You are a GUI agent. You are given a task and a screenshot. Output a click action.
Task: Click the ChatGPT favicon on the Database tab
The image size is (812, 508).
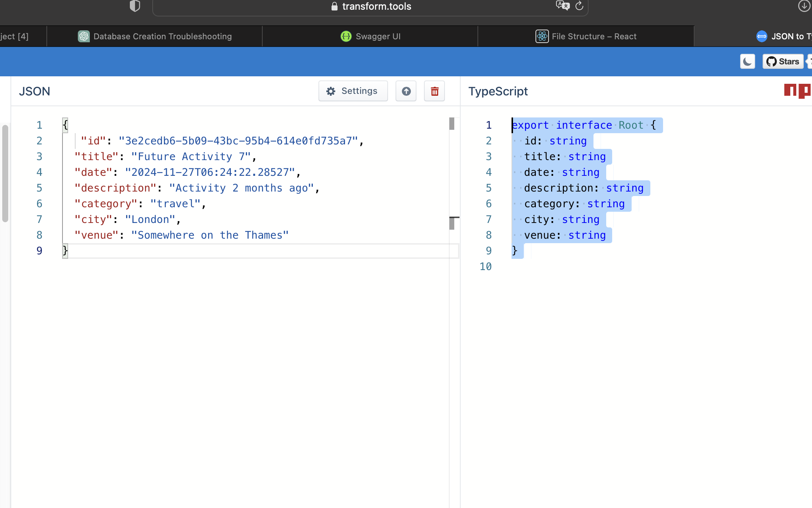point(84,36)
